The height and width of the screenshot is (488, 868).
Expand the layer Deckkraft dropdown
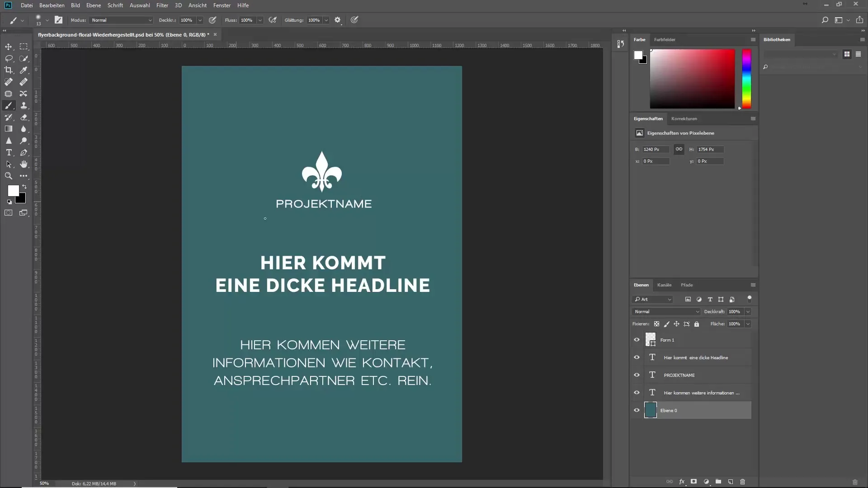point(748,312)
